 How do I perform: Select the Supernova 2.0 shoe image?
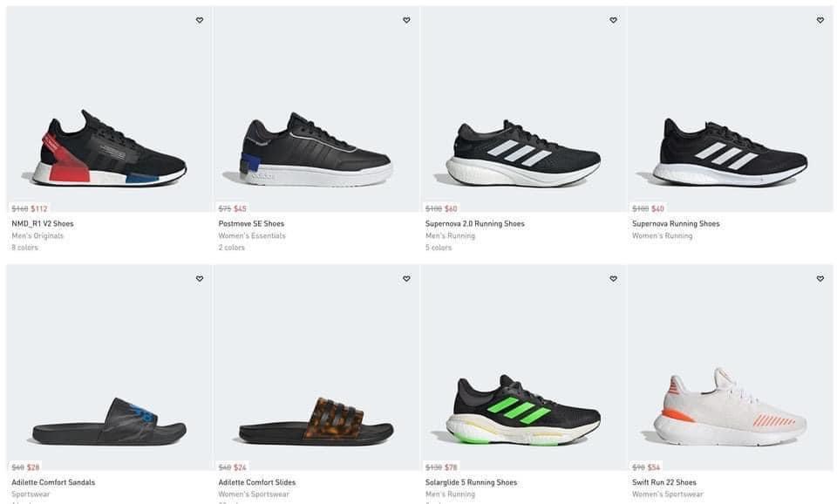pyautogui.click(x=523, y=154)
